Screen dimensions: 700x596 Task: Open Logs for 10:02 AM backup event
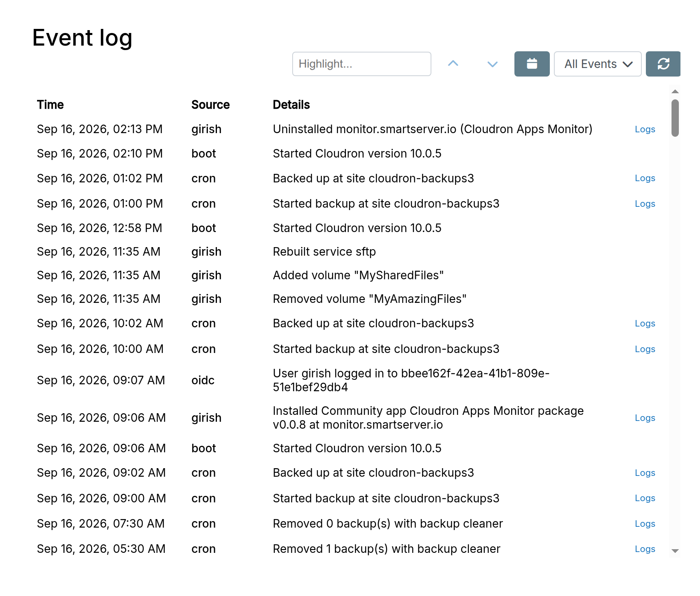tap(645, 324)
